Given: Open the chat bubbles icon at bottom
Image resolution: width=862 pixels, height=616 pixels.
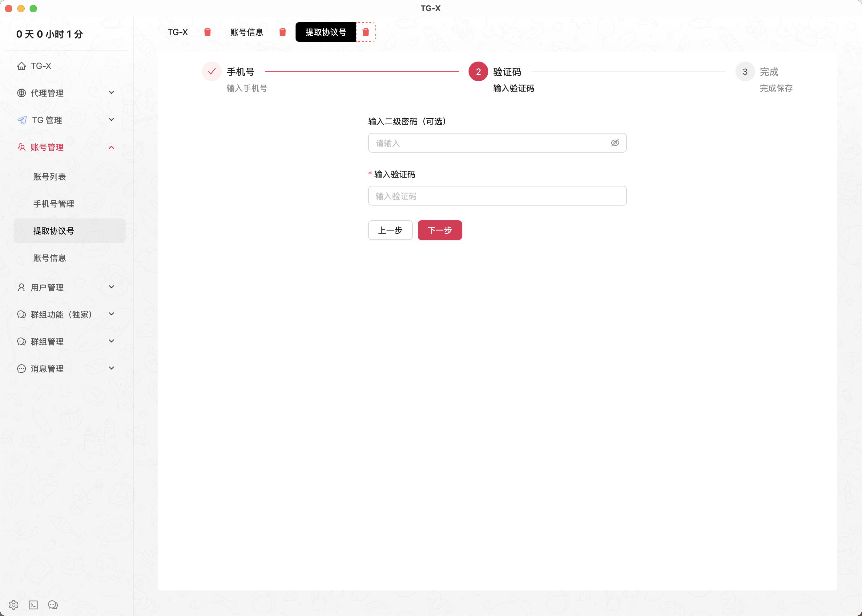Looking at the screenshot, I should (53, 605).
